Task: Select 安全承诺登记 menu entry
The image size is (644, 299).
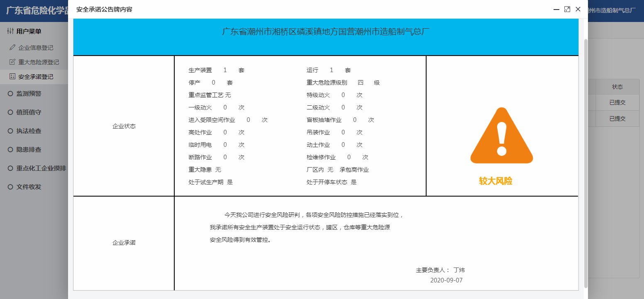Action: (34, 77)
